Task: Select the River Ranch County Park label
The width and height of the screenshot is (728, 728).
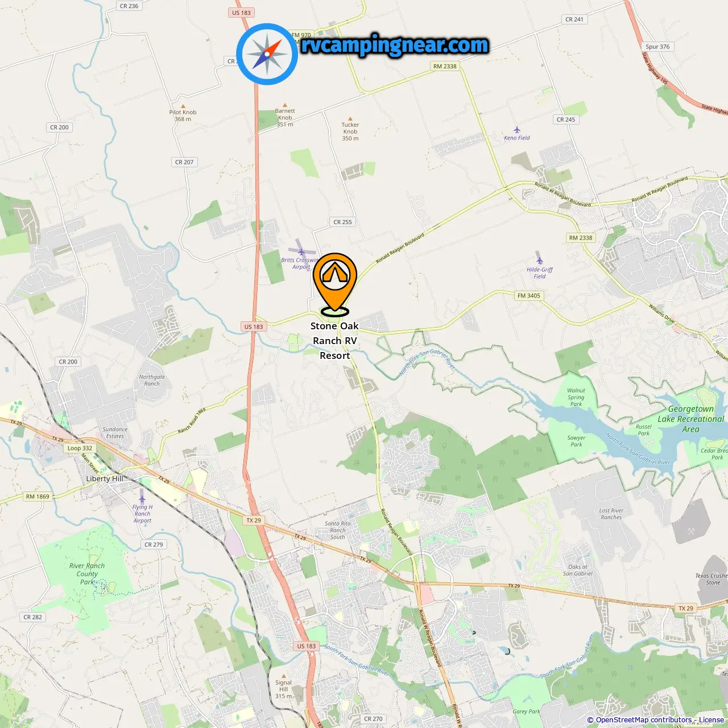Action: point(87,574)
